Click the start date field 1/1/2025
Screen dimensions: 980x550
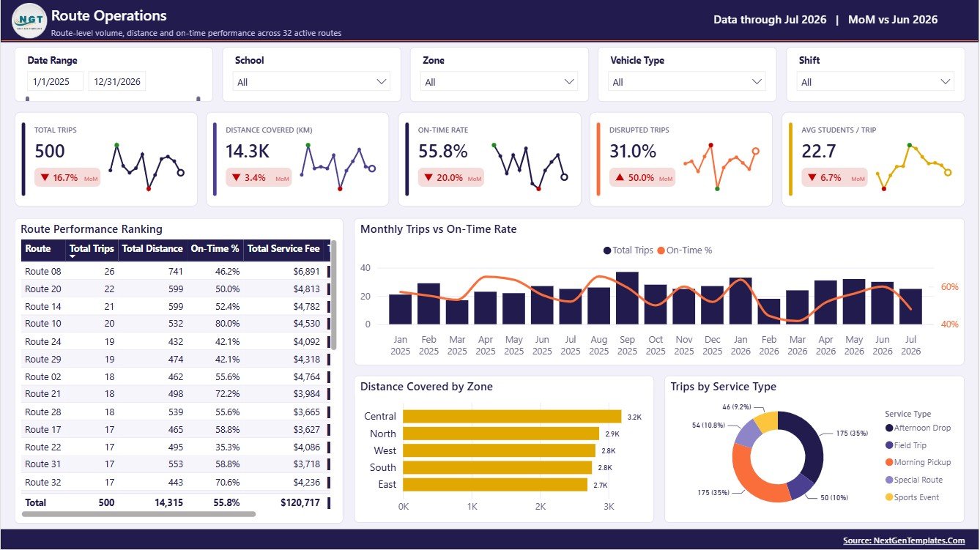pyautogui.click(x=56, y=82)
